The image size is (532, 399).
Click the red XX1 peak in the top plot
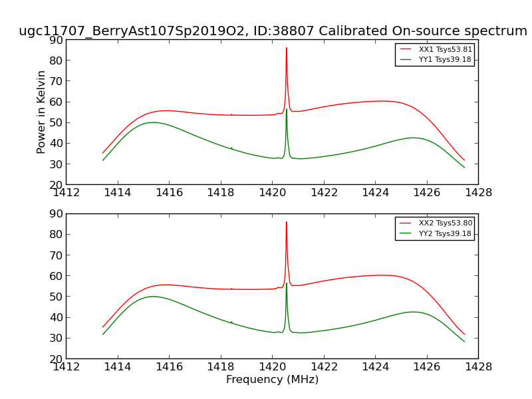point(287,49)
